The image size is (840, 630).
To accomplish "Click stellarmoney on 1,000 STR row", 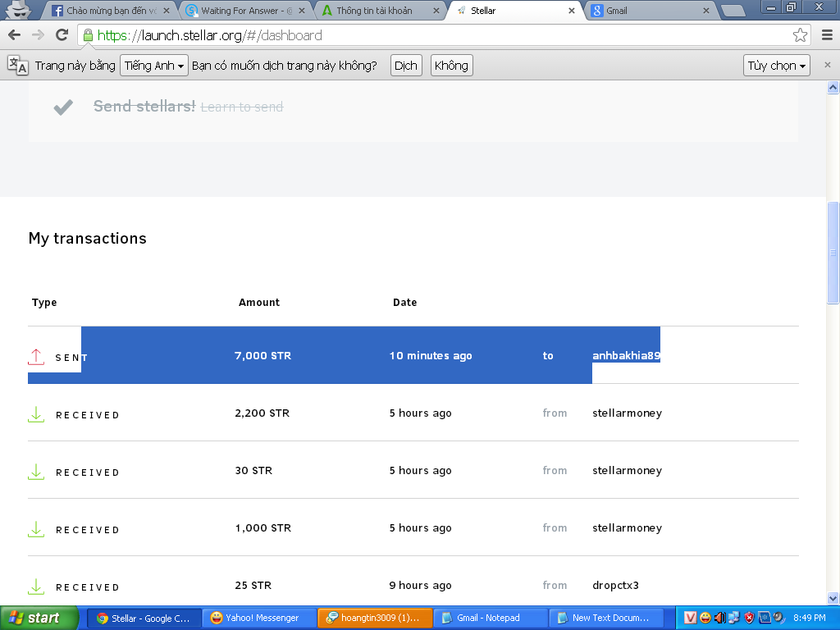I will [627, 527].
